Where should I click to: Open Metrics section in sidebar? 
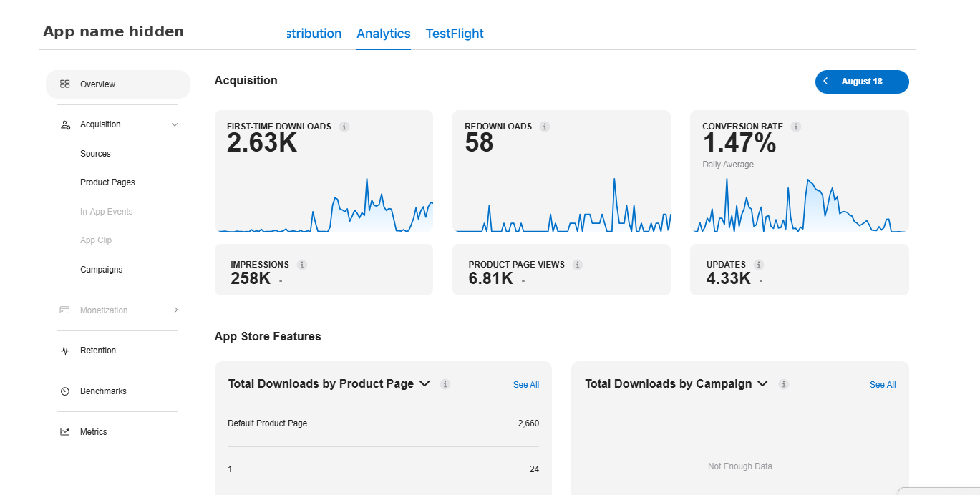[93, 432]
